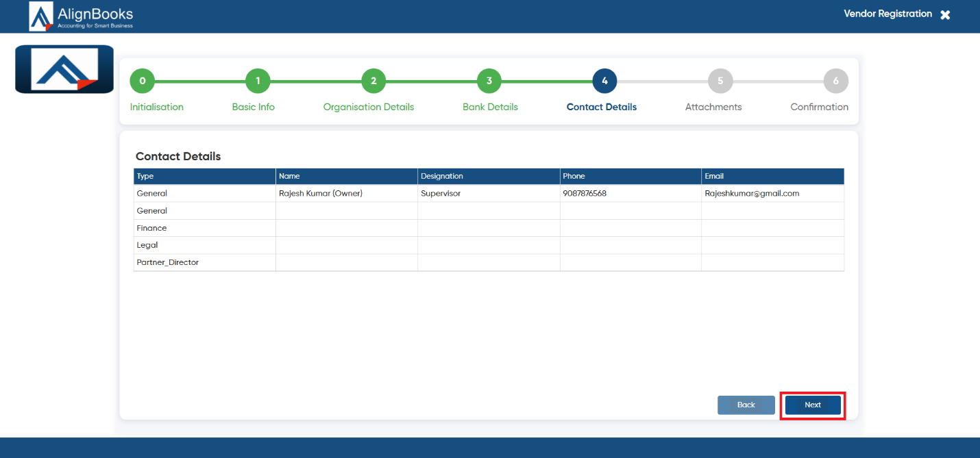Select step 4 Contact Details circle

point(604,81)
